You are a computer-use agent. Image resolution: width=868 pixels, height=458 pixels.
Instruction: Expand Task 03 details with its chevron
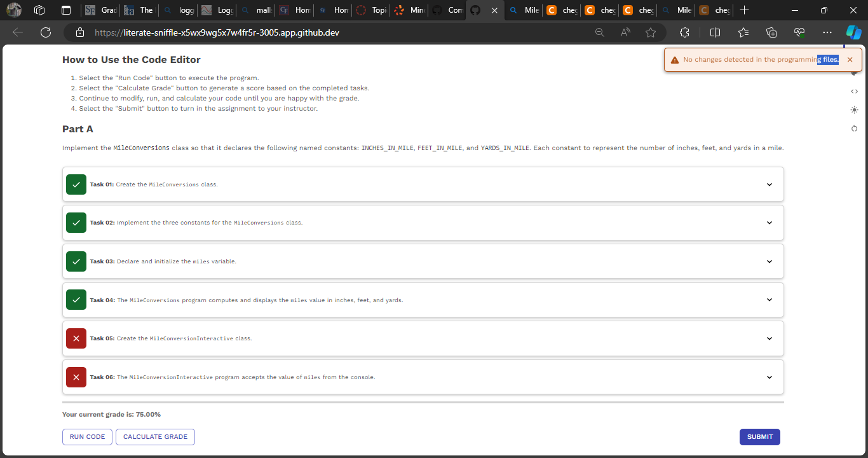point(769,261)
